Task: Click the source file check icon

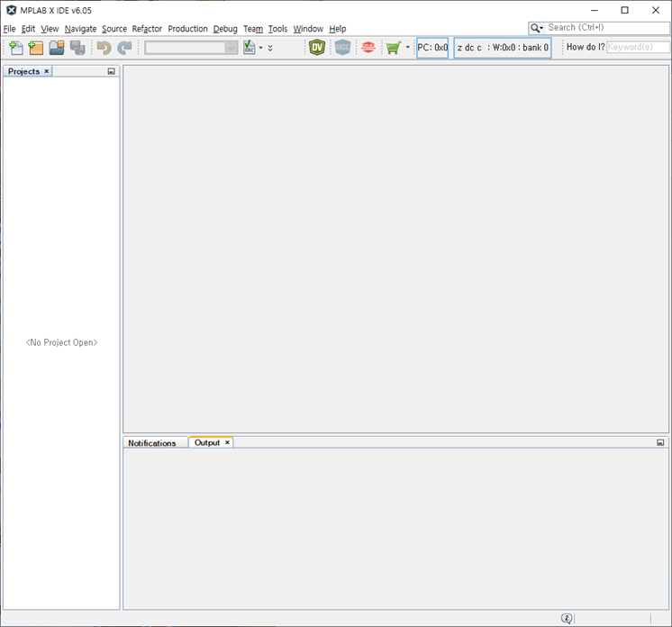Action: coord(249,47)
